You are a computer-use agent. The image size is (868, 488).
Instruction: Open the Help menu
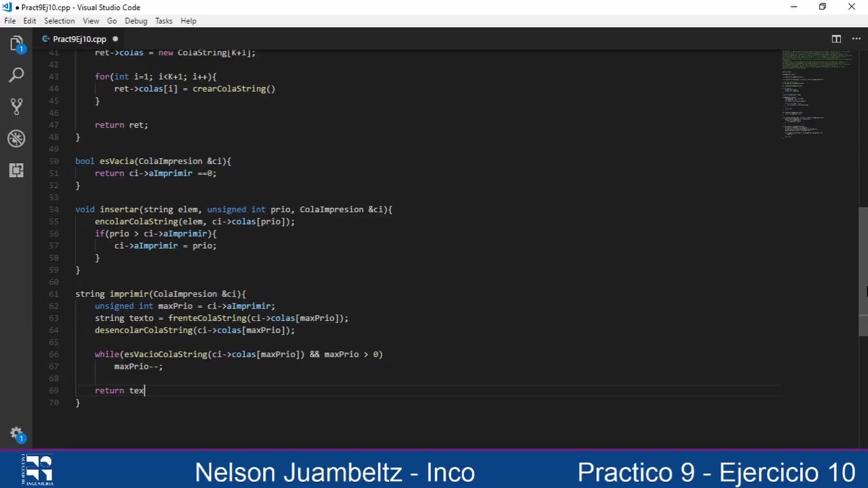point(189,21)
